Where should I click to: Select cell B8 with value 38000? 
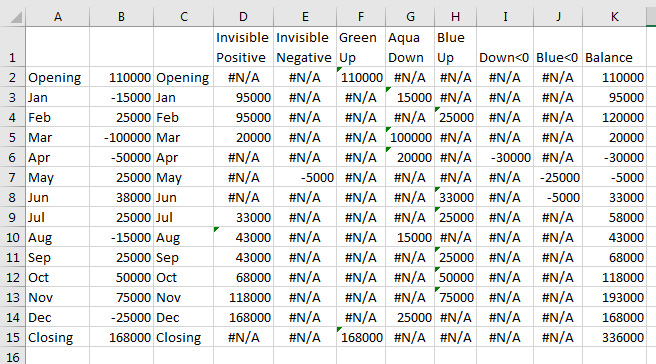tap(121, 197)
